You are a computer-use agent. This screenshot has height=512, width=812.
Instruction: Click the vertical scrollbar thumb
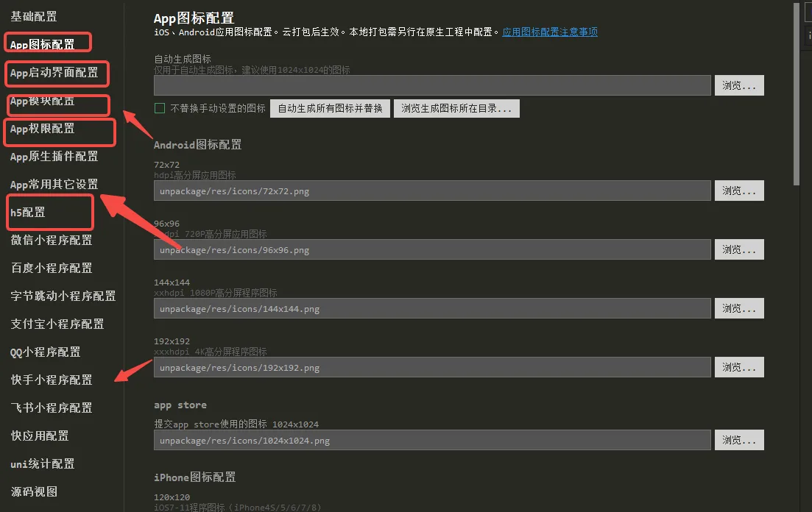point(797,94)
